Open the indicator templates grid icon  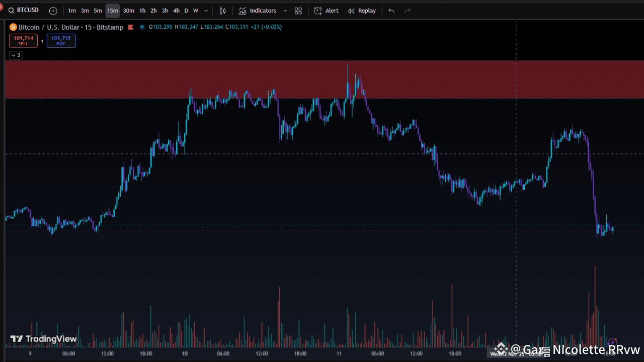298,11
